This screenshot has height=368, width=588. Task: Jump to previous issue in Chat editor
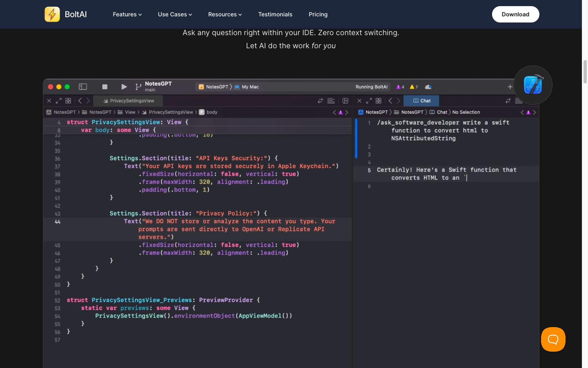(x=522, y=112)
